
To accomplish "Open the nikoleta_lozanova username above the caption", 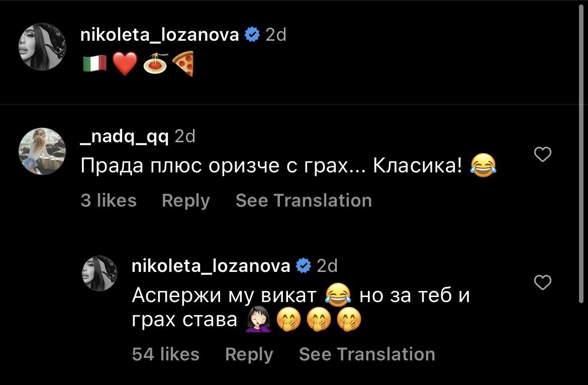I will pos(160,35).
